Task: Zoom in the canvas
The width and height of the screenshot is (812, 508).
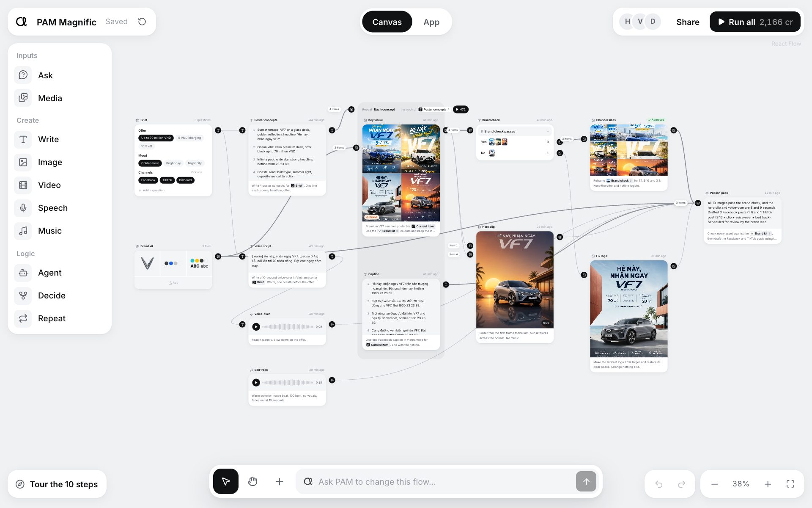Action: [768, 484]
